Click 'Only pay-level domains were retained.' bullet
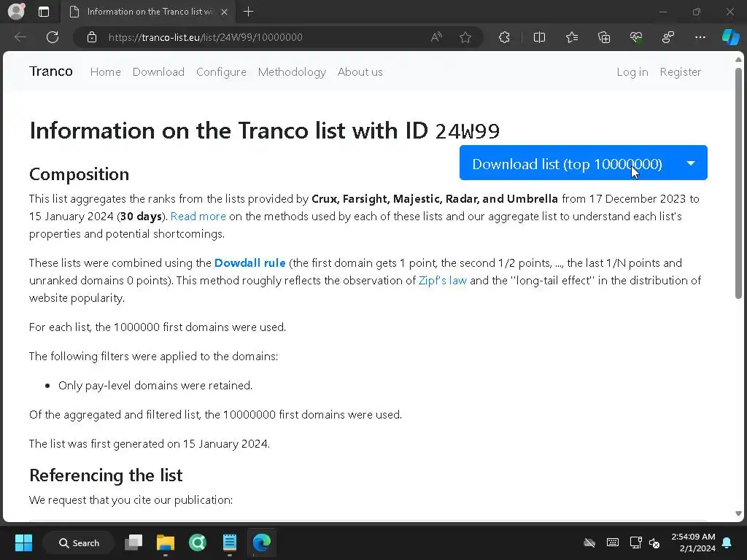This screenshot has width=747, height=560. [x=155, y=385]
